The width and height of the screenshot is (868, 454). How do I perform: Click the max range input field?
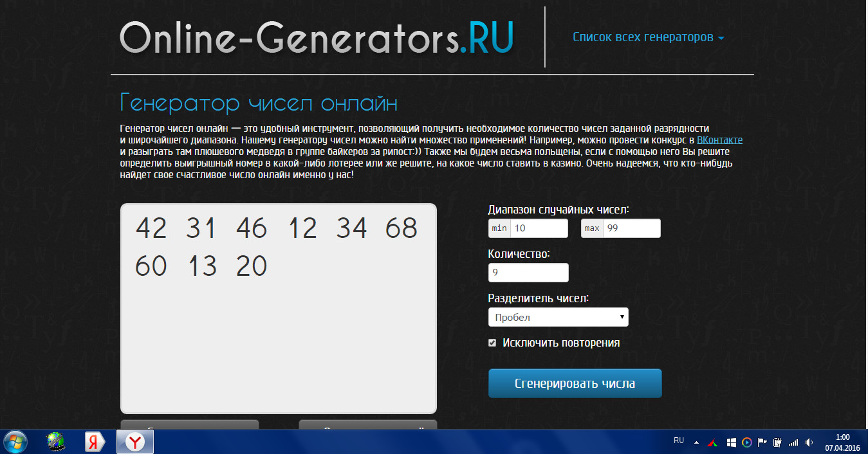click(x=631, y=228)
